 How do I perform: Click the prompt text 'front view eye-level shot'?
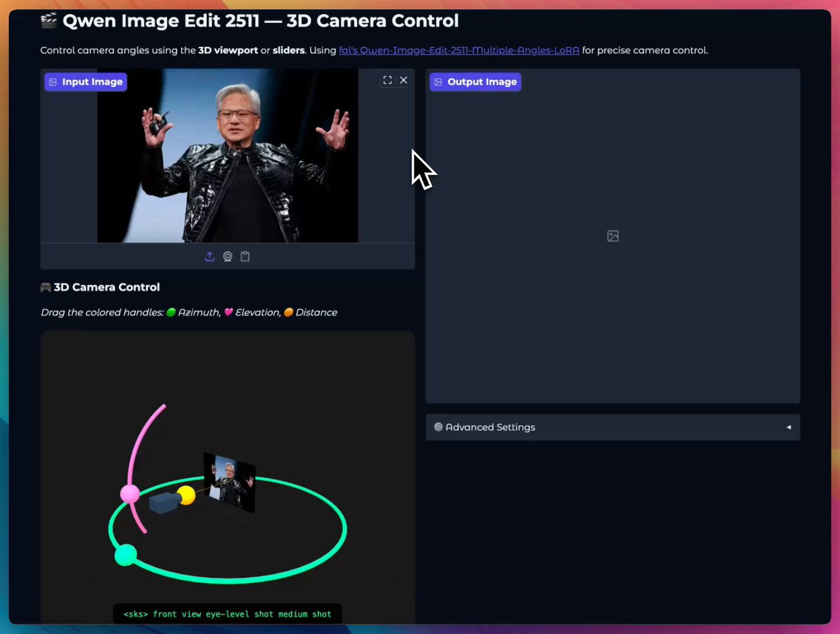[x=213, y=614]
